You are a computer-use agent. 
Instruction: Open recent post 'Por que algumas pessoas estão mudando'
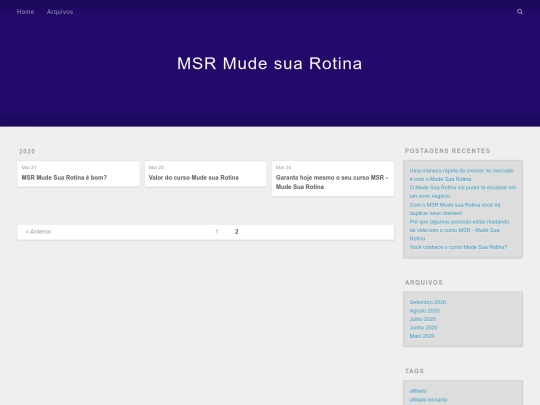(459, 230)
